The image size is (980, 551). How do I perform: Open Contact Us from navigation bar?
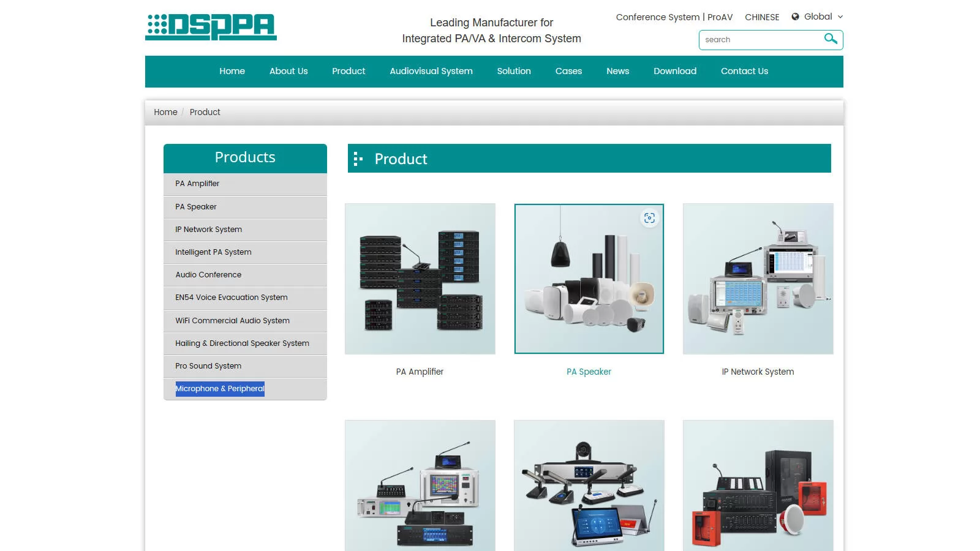click(x=744, y=71)
